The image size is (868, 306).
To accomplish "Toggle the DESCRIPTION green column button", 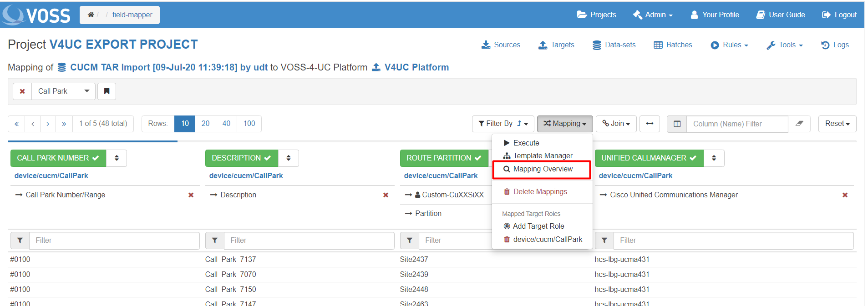I will 241,158.
